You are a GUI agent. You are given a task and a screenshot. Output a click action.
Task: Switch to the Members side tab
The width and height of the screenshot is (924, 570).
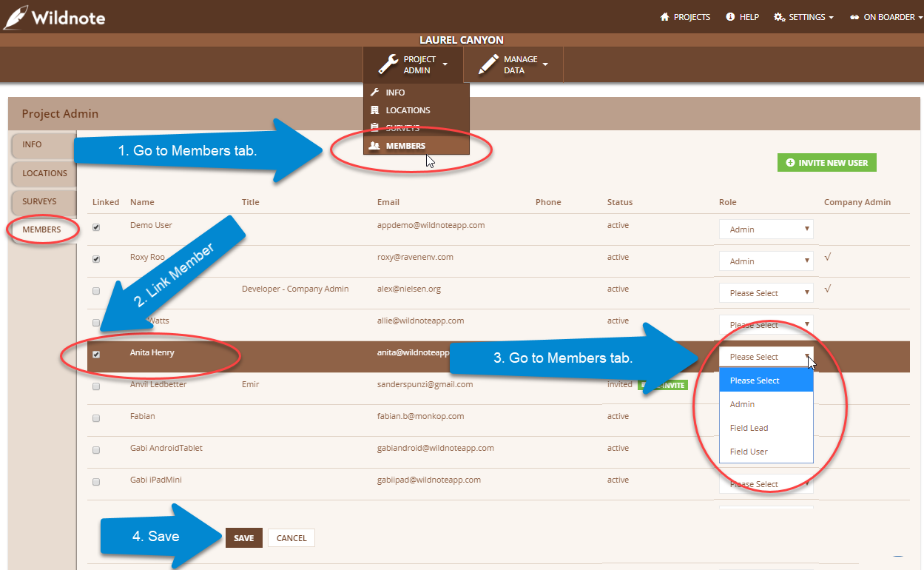pos(43,229)
